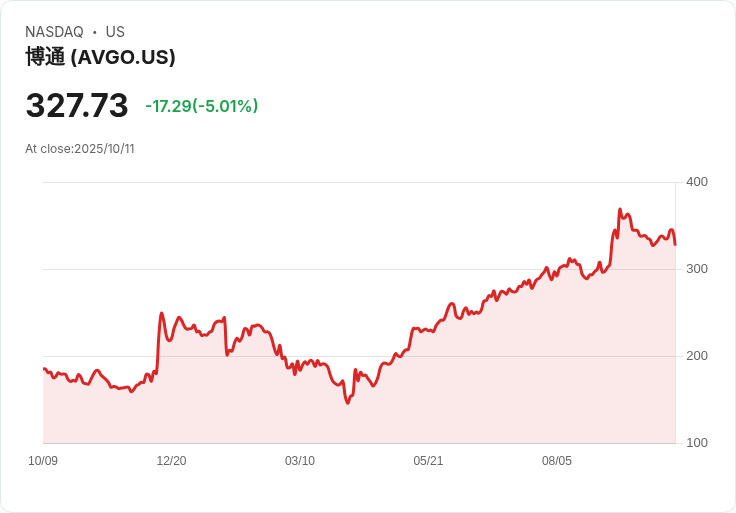Click the 327.73 current price
Screen dimensions: 736x513
(77, 105)
